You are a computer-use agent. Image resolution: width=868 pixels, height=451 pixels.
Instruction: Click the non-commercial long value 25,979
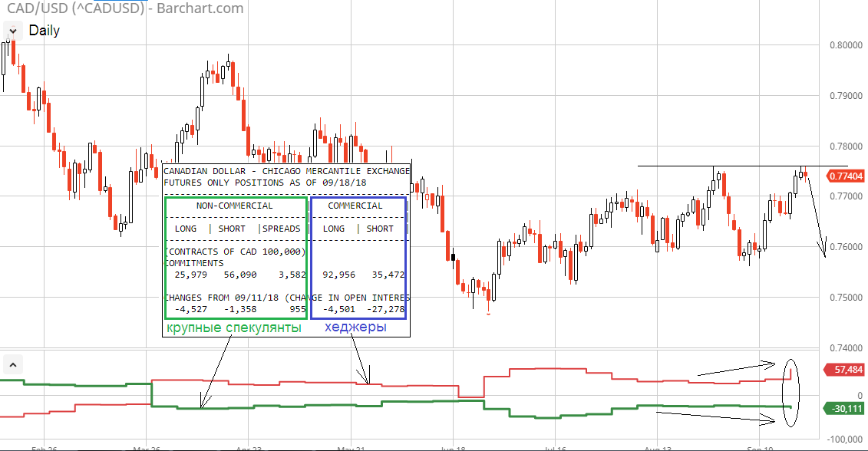point(190,275)
